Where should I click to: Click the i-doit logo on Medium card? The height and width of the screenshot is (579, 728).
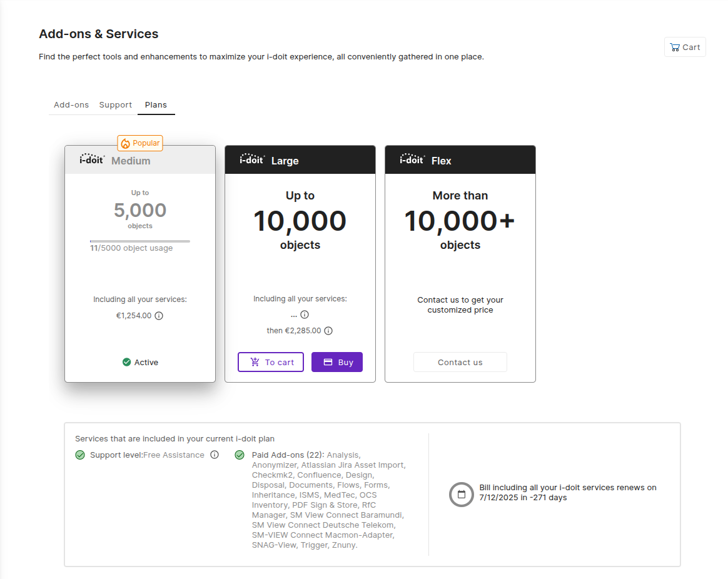pyautogui.click(x=92, y=159)
